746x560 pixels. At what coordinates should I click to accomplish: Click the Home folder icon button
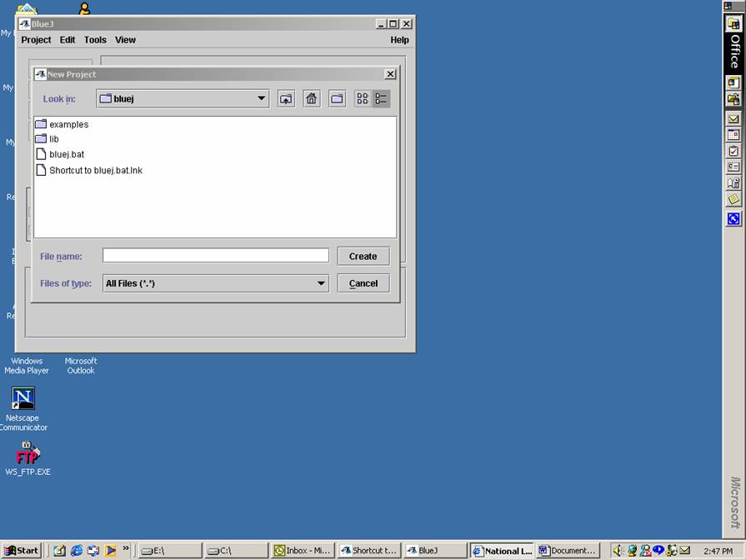tap(312, 99)
